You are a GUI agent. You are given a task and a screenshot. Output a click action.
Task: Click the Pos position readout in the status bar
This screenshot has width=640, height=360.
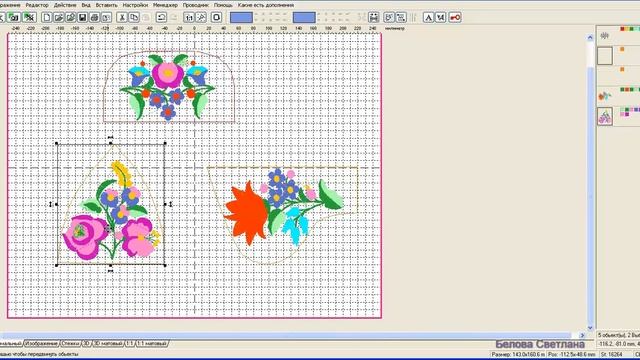click(571, 355)
